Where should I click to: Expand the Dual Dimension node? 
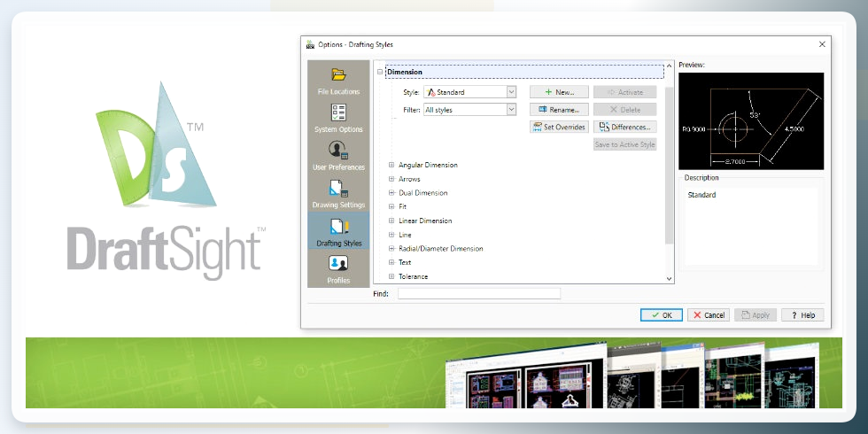coord(391,193)
